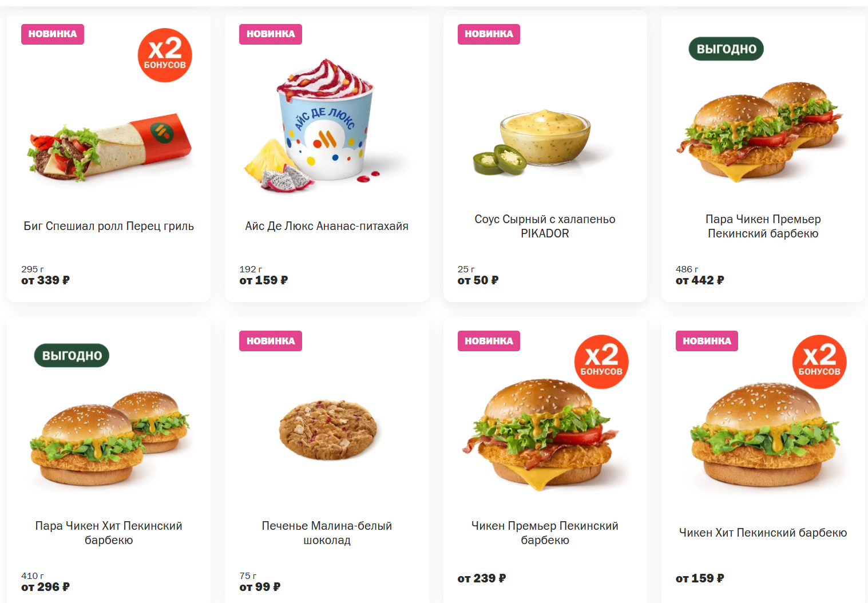Click the x2 bonus badge on Чикен Премьер Пекинский
Image resolution: width=868 pixels, height=603 pixels.
coord(601,362)
